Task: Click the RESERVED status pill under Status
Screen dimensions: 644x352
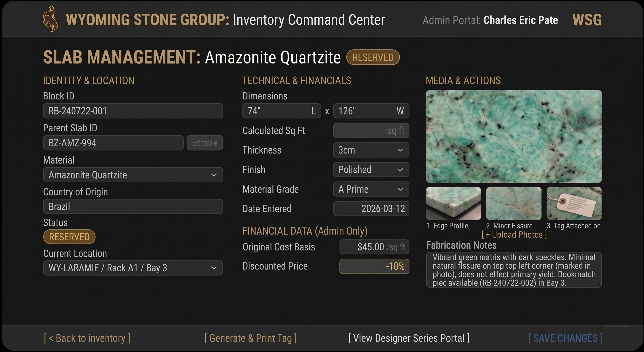Action: (x=69, y=237)
